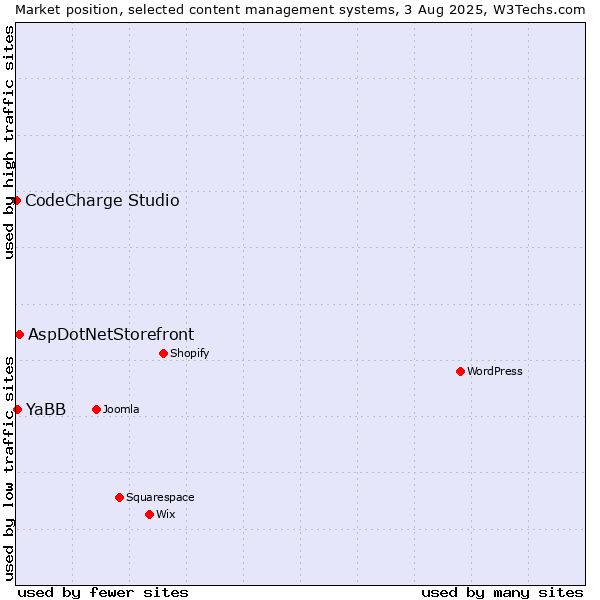The width and height of the screenshot is (600, 600).
Task: Click the 'AspDotNetStorefront' label
Action: coord(111,334)
